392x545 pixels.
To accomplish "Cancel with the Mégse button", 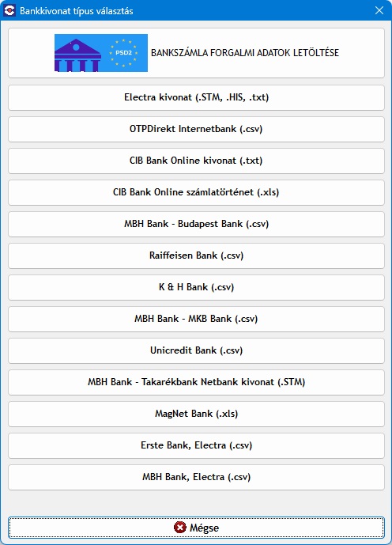I will click(196, 528).
